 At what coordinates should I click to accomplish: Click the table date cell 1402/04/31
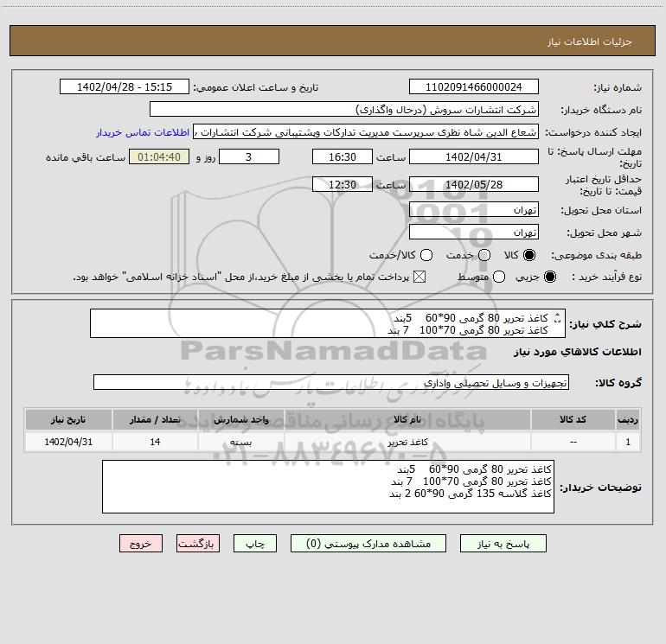(x=68, y=442)
